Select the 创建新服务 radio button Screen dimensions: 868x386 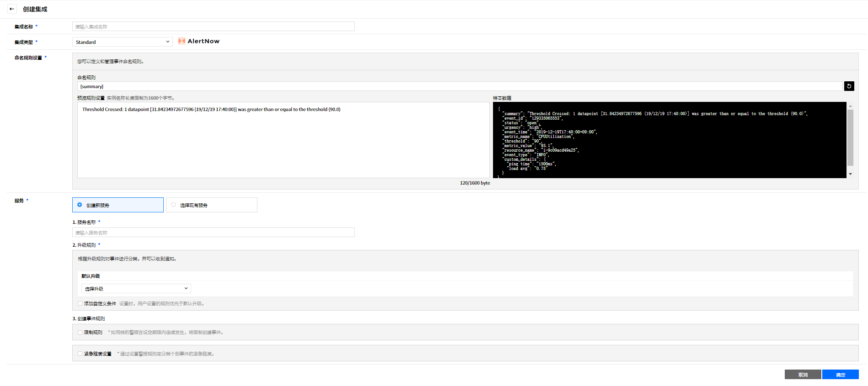[x=80, y=205]
